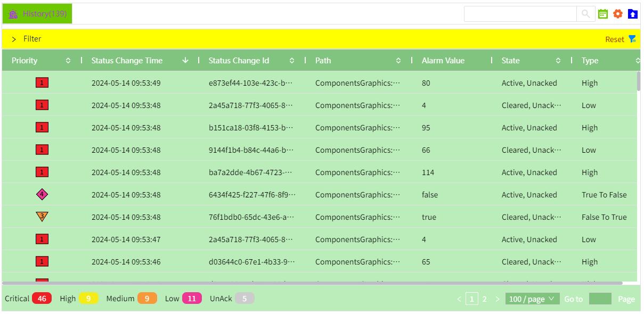Click the Reset filter link

[614, 39]
